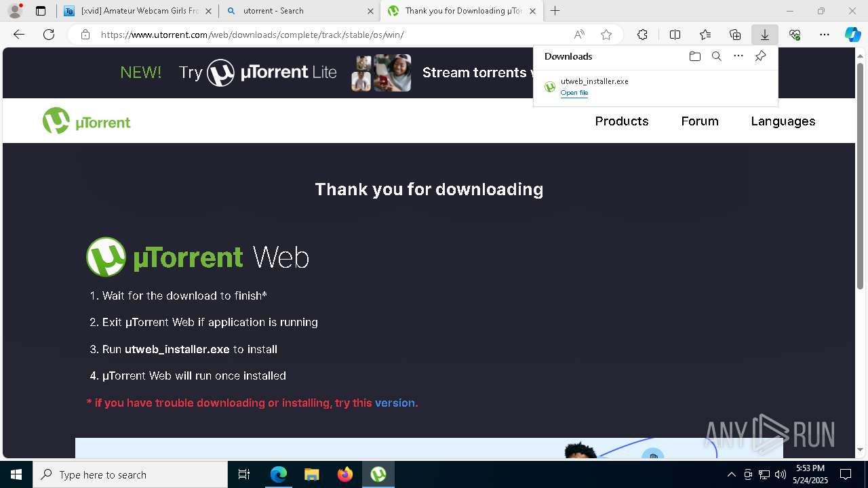Viewport: 868px width, 488px height.
Task: Go back with the browser back arrow
Action: (x=19, y=35)
